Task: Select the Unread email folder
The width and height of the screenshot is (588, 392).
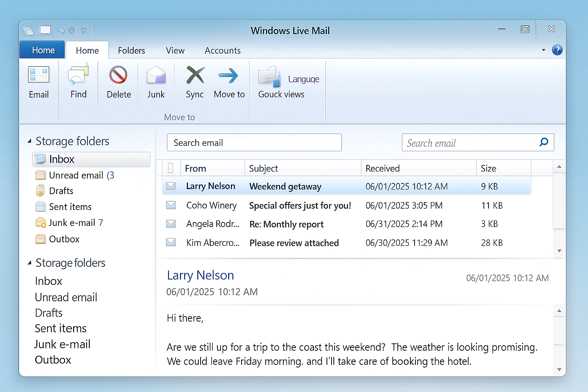Action: click(76, 175)
